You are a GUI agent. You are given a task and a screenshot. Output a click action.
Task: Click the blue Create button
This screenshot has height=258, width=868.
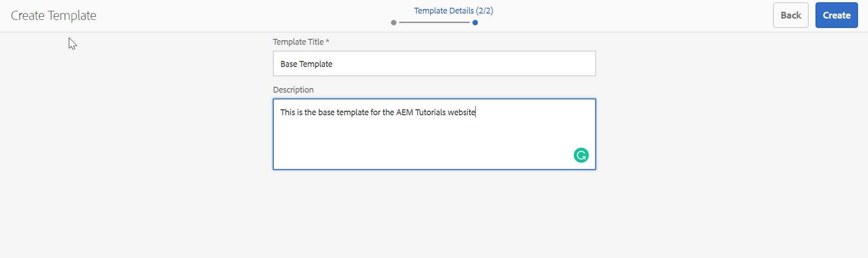pyautogui.click(x=836, y=15)
